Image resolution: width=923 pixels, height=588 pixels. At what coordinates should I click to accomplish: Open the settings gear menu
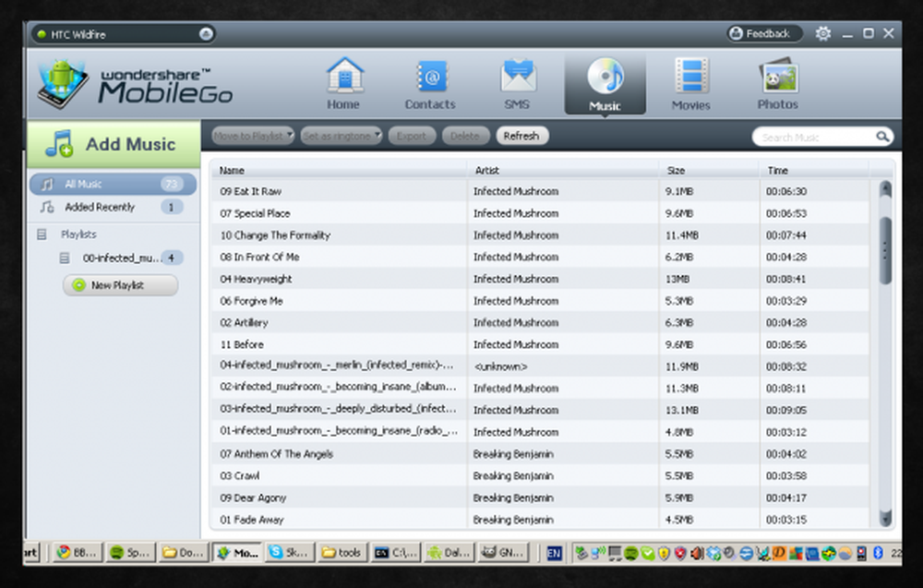pyautogui.click(x=823, y=33)
